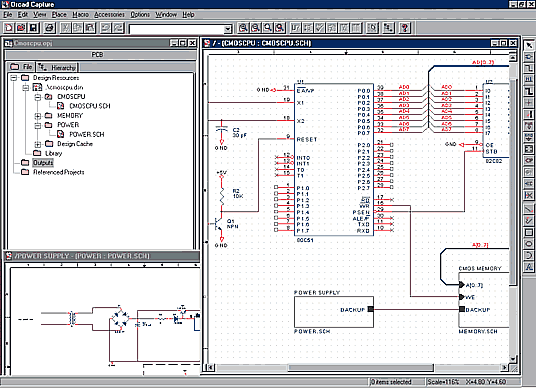Expand the Design Cache node

tap(38, 144)
